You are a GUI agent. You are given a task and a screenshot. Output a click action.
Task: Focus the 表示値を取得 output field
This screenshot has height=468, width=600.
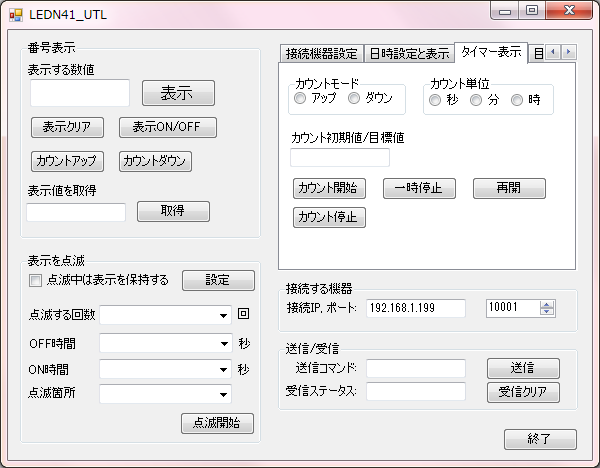coord(76,212)
